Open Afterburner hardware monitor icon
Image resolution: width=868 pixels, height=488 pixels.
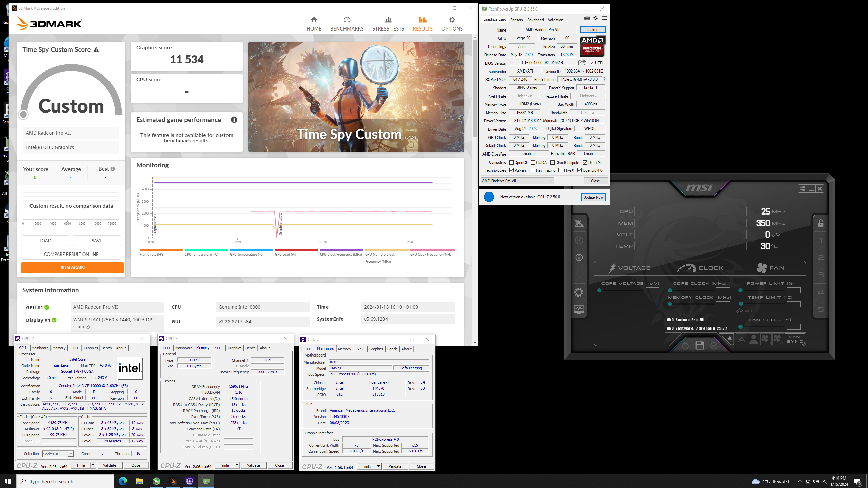click(x=579, y=309)
